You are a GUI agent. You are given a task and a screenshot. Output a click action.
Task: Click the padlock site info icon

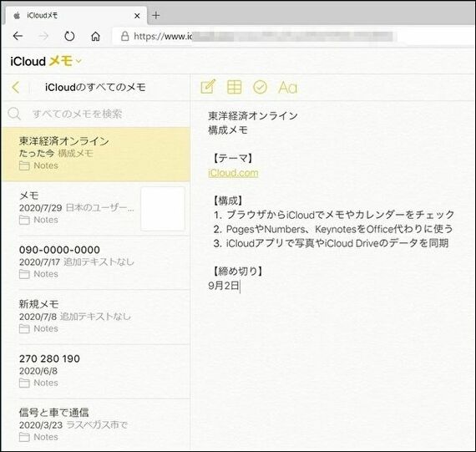click(124, 36)
